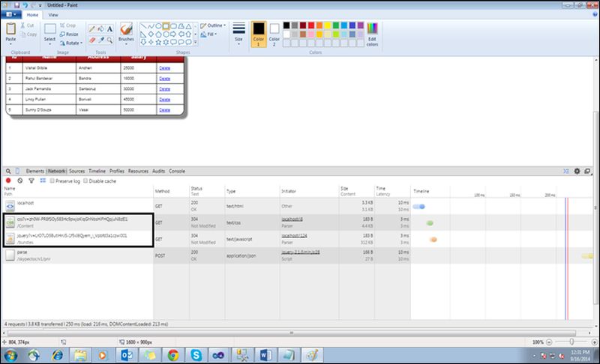Choose the Triangle shape

188,26
